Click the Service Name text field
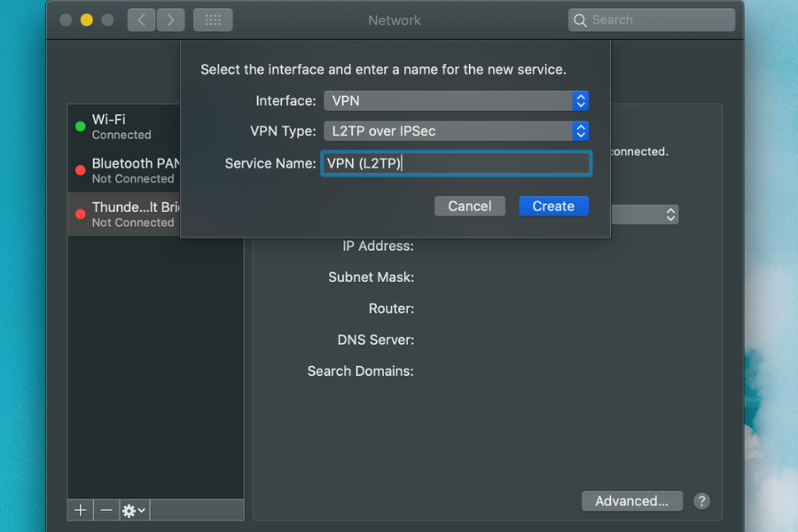Image resolution: width=798 pixels, height=532 pixels. [456, 163]
